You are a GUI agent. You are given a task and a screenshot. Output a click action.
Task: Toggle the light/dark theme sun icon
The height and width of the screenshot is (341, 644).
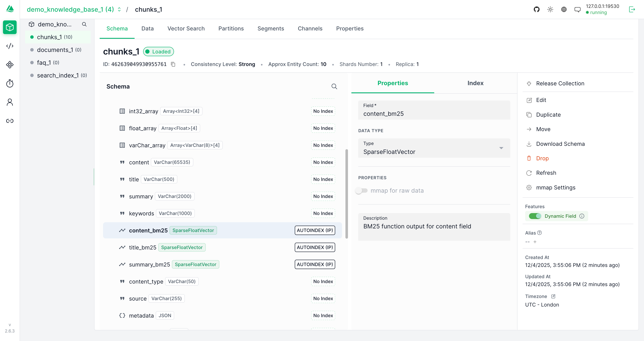[550, 9]
